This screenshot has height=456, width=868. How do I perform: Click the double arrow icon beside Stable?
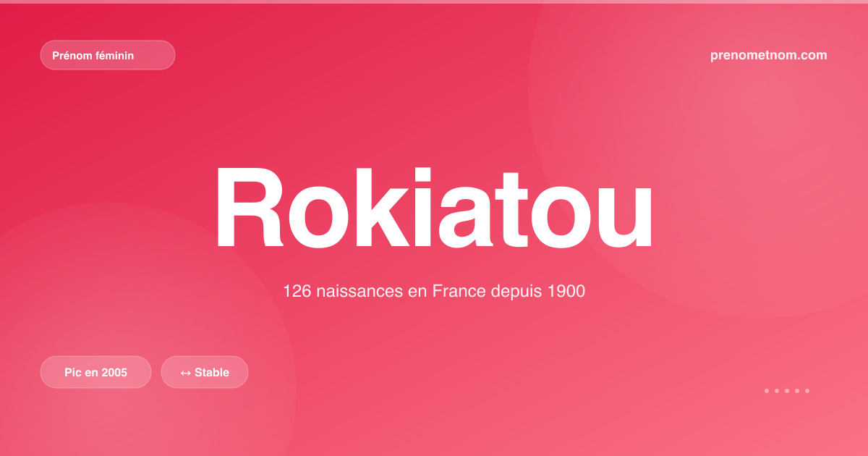click(x=186, y=373)
